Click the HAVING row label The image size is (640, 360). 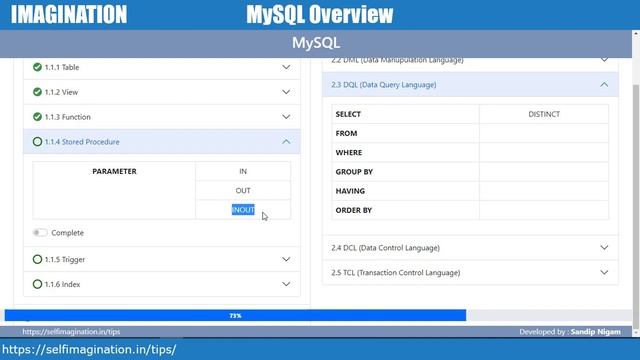coord(350,191)
